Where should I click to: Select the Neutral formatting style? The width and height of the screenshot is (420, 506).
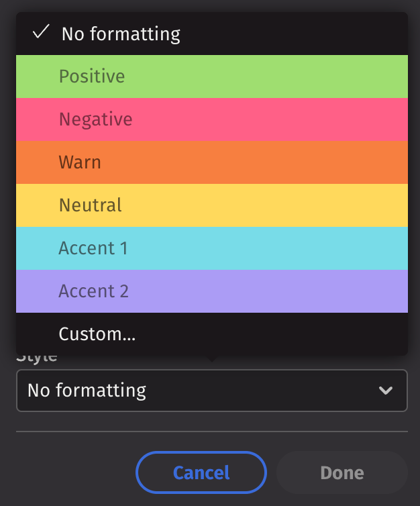(91, 205)
